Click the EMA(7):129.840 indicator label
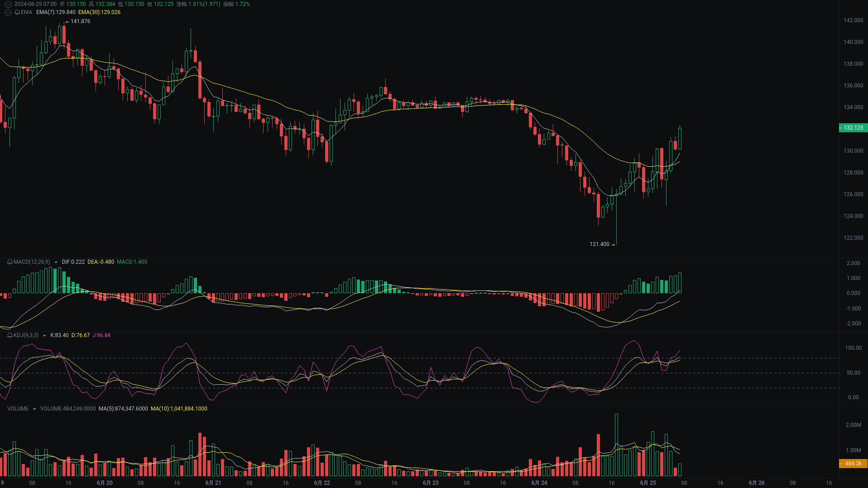This screenshot has height=488, width=868. 55,12
